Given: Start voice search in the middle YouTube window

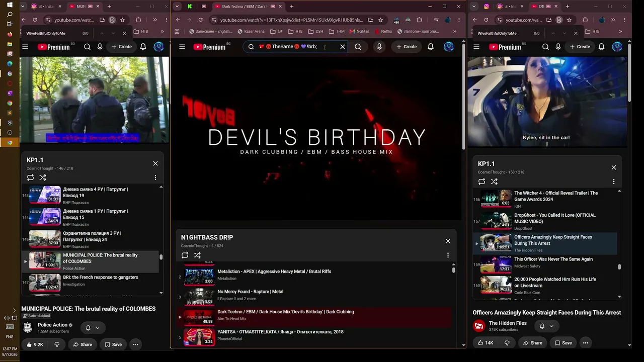Looking at the screenshot, I should [379, 47].
